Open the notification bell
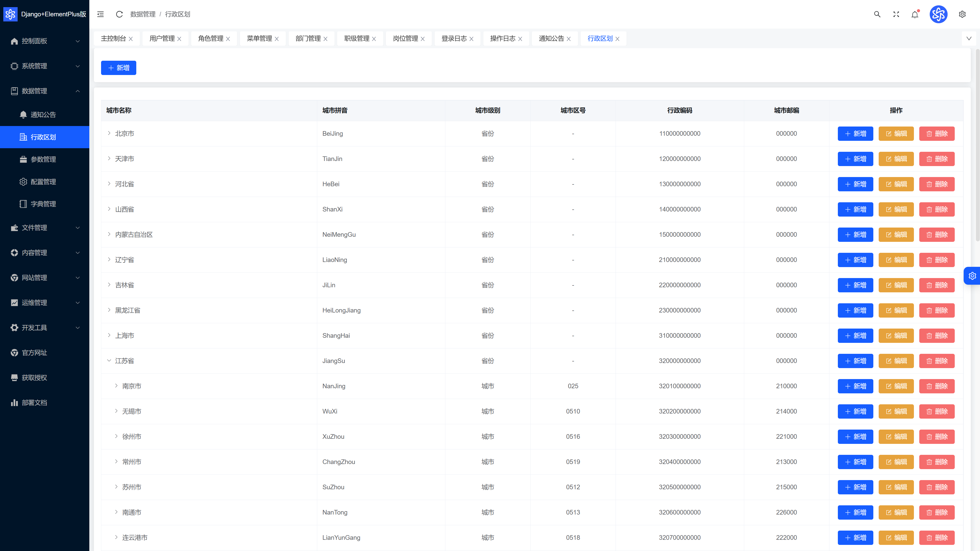Image resolution: width=980 pixels, height=551 pixels. (x=915, y=14)
